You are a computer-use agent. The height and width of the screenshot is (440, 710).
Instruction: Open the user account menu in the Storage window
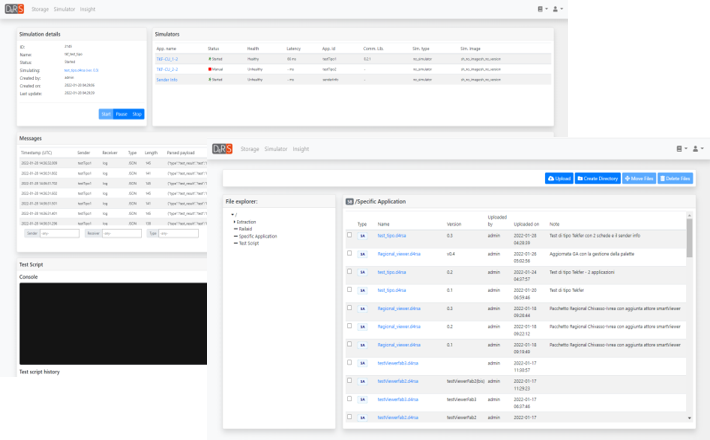(x=697, y=149)
